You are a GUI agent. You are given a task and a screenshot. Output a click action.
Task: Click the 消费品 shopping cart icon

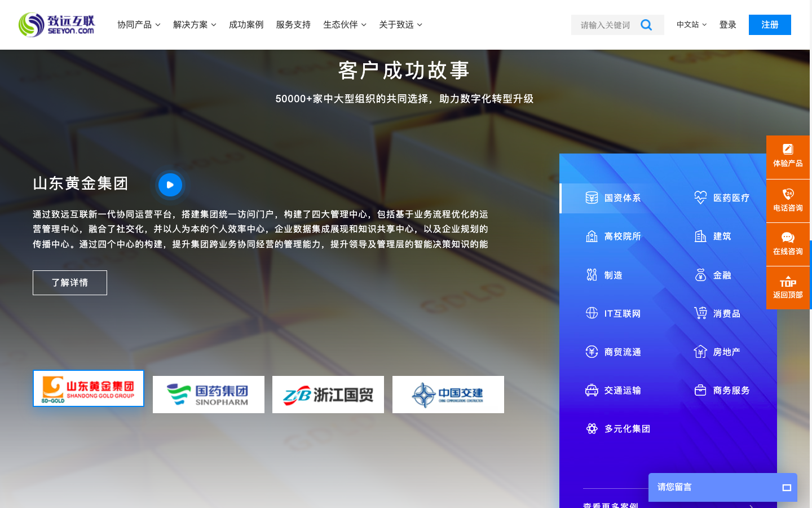click(700, 313)
